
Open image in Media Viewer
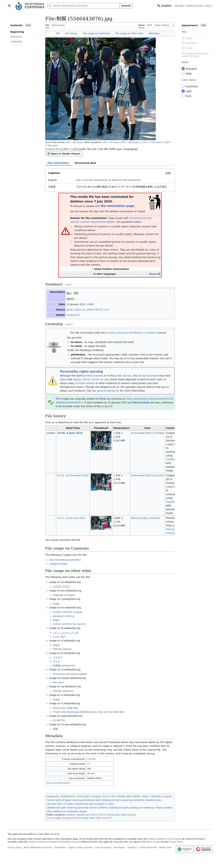(64, 154)
